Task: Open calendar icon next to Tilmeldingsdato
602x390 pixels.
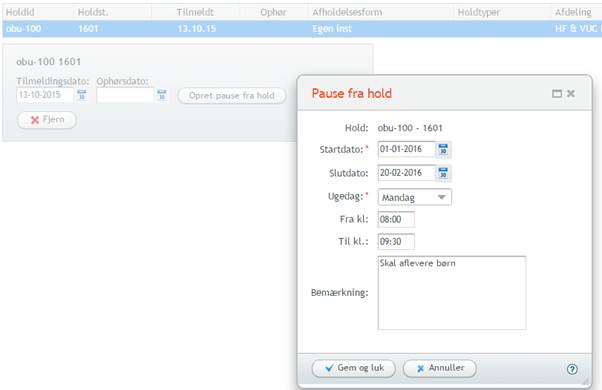Action: pyautogui.click(x=82, y=95)
